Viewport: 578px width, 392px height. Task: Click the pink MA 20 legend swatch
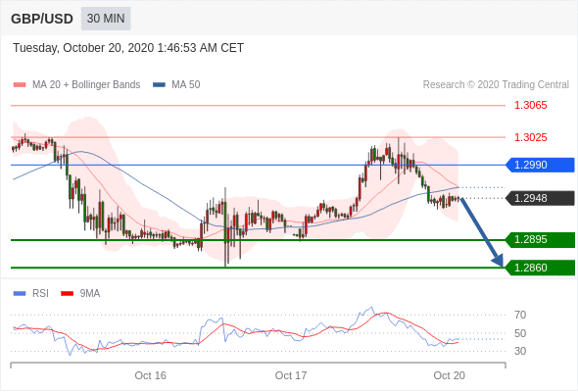(x=20, y=85)
